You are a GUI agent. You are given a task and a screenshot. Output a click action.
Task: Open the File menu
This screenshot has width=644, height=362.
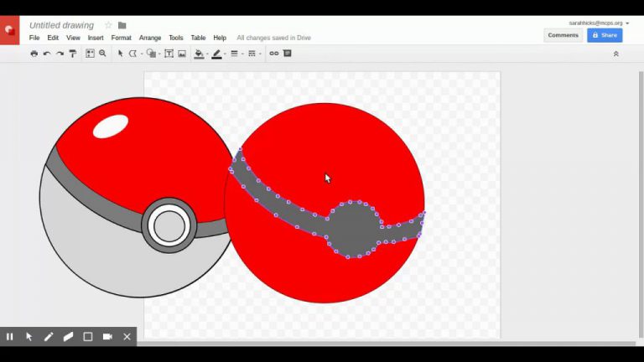[x=34, y=38]
